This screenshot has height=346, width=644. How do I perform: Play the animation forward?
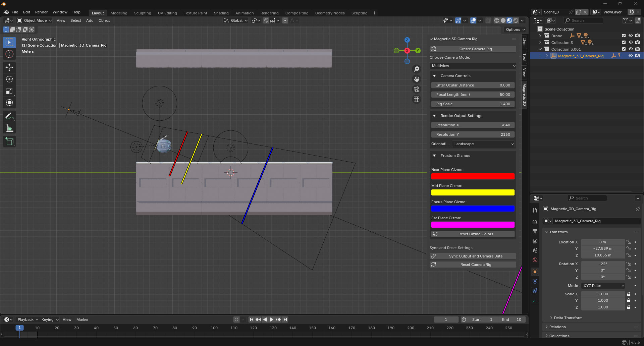click(271, 320)
